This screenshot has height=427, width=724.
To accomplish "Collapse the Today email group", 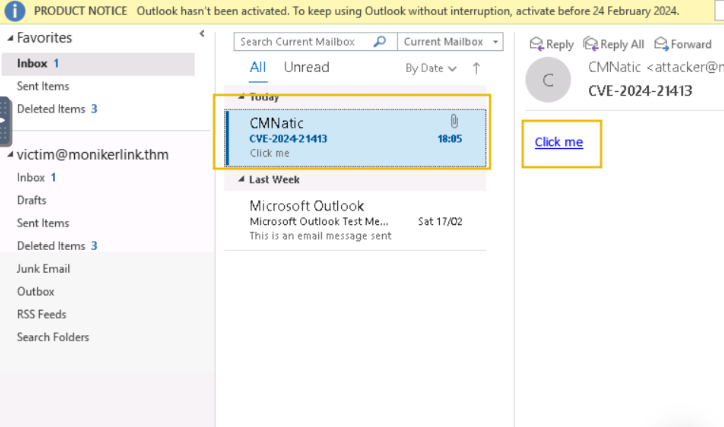I will 241,97.
